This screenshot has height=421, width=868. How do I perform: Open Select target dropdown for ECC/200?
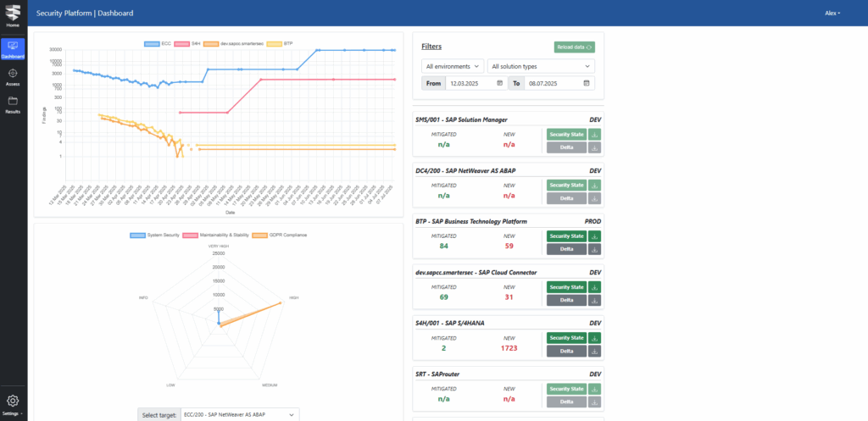tap(239, 414)
